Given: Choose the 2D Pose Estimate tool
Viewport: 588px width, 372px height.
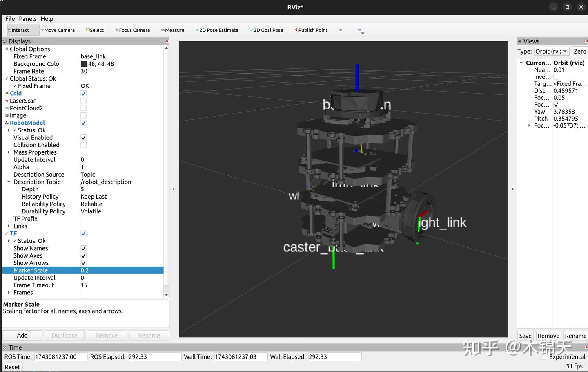Looking at the screenshot, I should pos(217,30).
